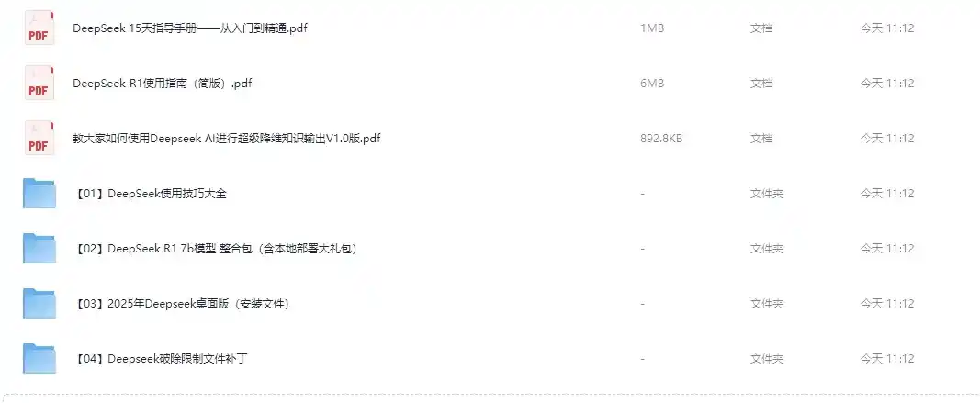Click the 6MB size of the R1使用指南 file
Screen dimensions: 980x403
(652, 84)
